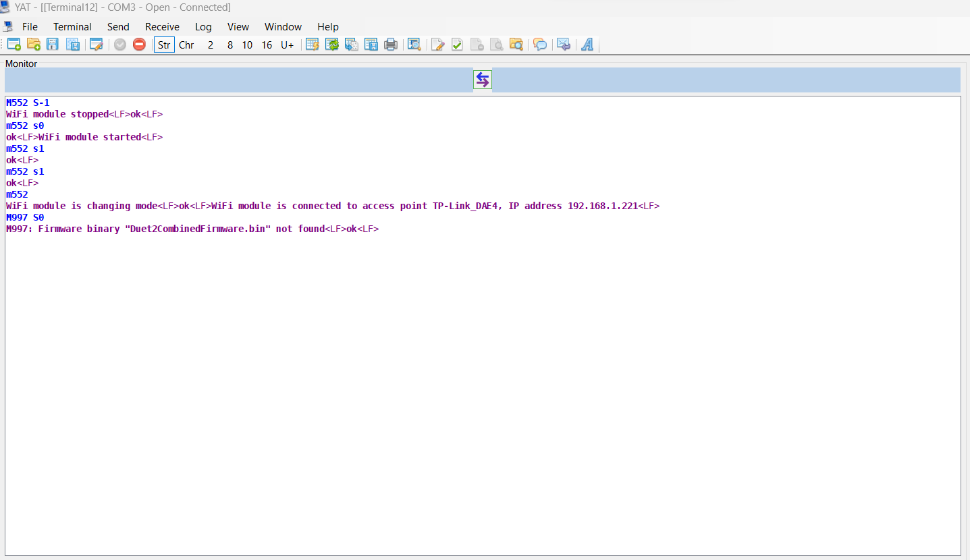Viewport: 970px width, 560px height.
Task: Open the View menu
Action: coord(238,27)
